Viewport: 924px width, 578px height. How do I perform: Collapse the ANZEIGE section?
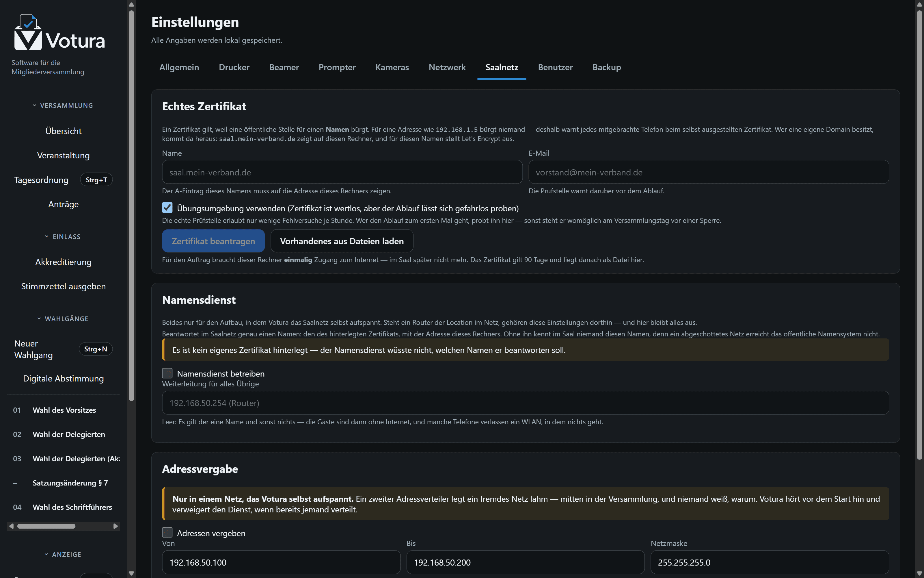64,554
